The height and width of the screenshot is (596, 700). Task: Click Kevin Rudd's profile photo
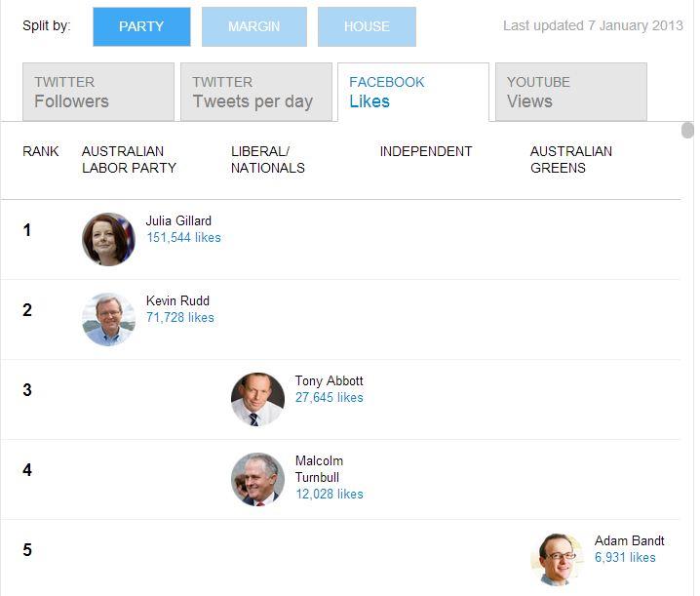pos(108,319)
